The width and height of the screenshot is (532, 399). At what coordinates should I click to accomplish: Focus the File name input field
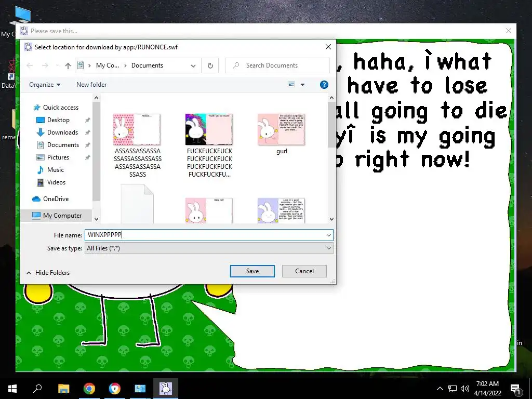coord(205,235)
